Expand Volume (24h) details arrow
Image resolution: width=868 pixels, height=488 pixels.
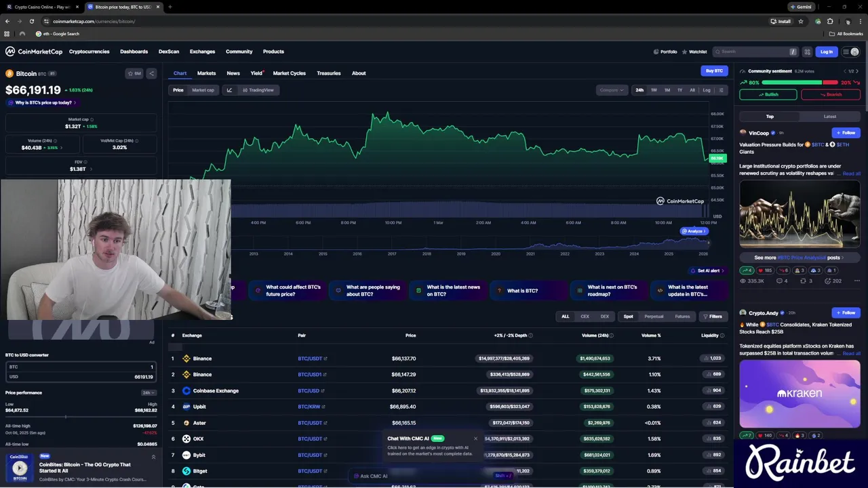pyautogui.click(x=61, y=148)
